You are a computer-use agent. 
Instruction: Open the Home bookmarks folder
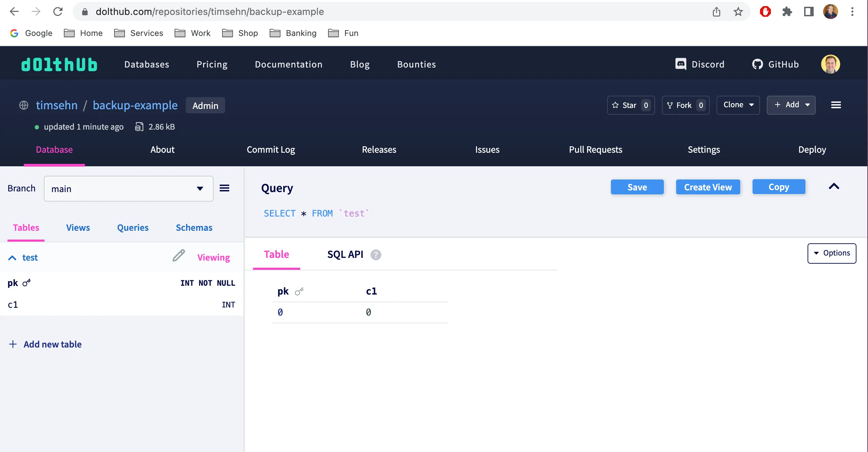click(x=84, y=33)
